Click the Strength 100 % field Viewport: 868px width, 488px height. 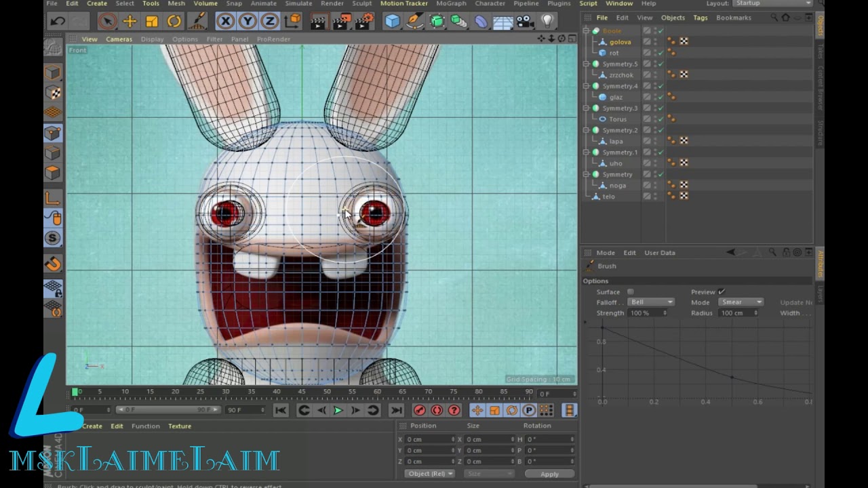[649, 313]
